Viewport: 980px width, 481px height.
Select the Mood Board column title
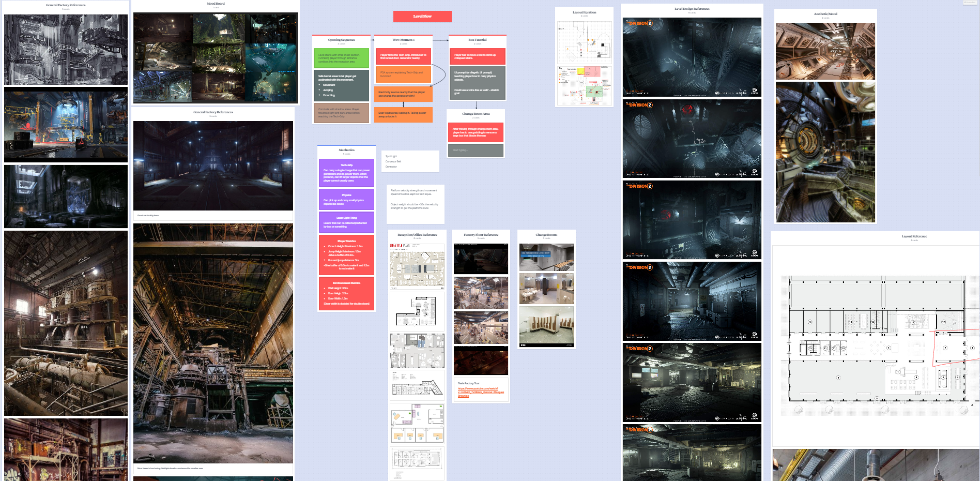pyautogui.click(x=216, y=4)
